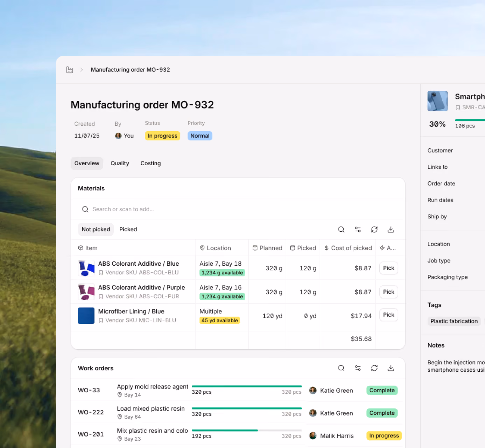
Task: Click the Complete status badge for WO-222
Action: 382,413
